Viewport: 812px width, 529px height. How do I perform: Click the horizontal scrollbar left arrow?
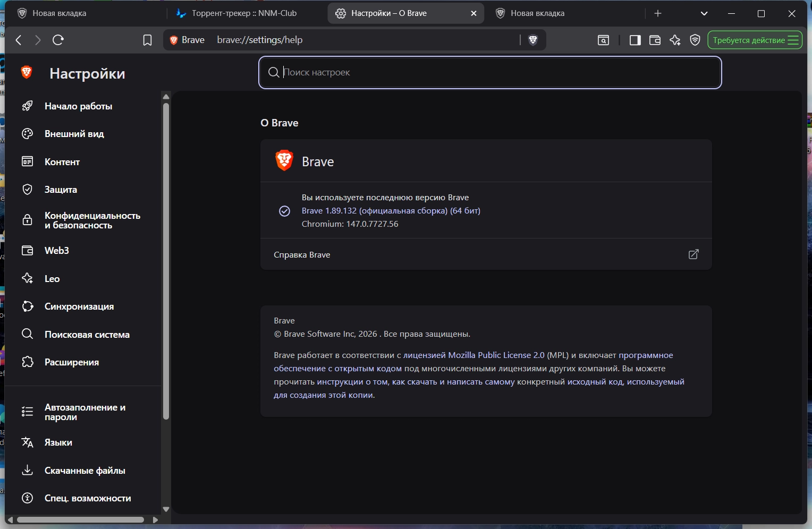coord(10,519)
